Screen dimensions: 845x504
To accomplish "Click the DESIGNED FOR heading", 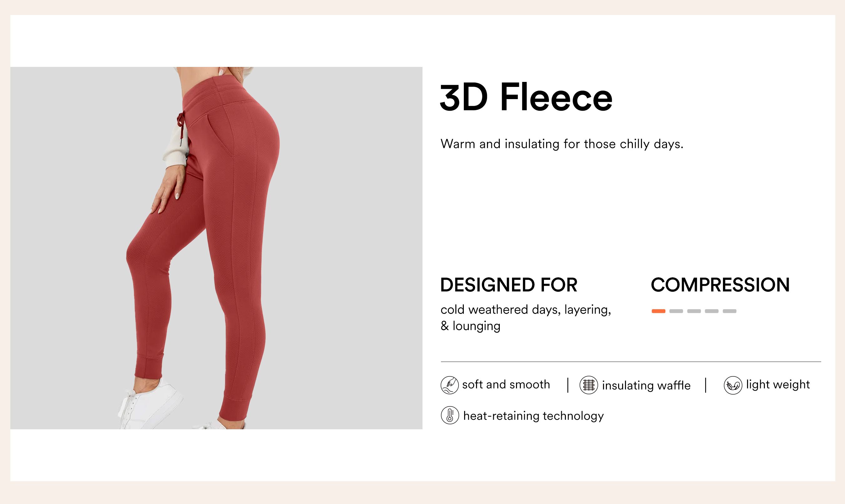I will pyautogui.click(x=509, y=285).
